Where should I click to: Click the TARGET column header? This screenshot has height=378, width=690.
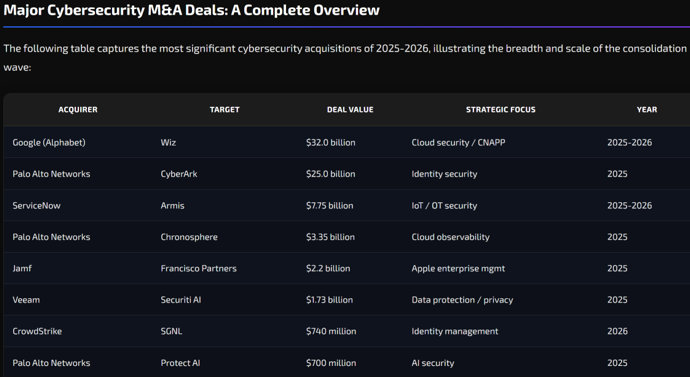tap(224, 110)
